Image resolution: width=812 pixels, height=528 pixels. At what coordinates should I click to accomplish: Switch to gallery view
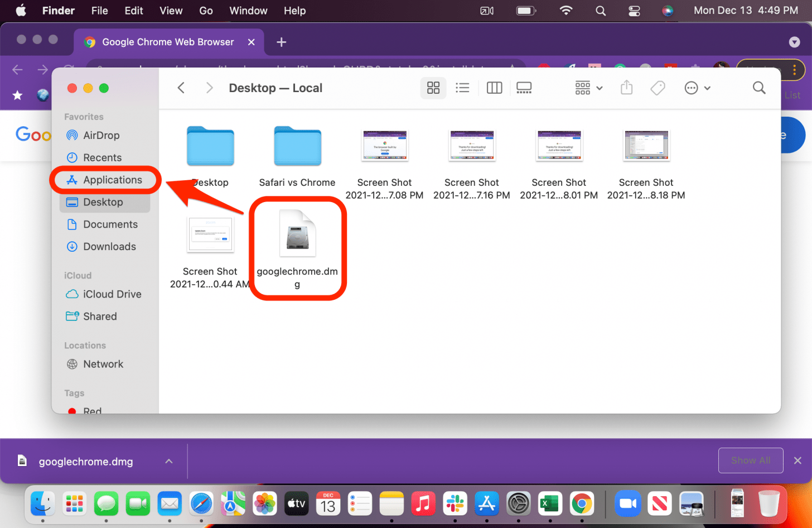[x=524, y=88]
